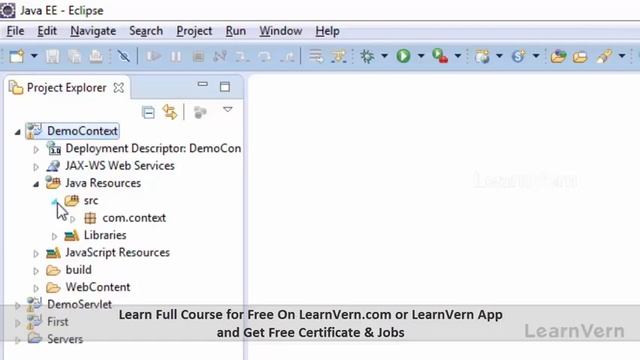Click the New wizard toolbar icon

click(x=17, y=56)
